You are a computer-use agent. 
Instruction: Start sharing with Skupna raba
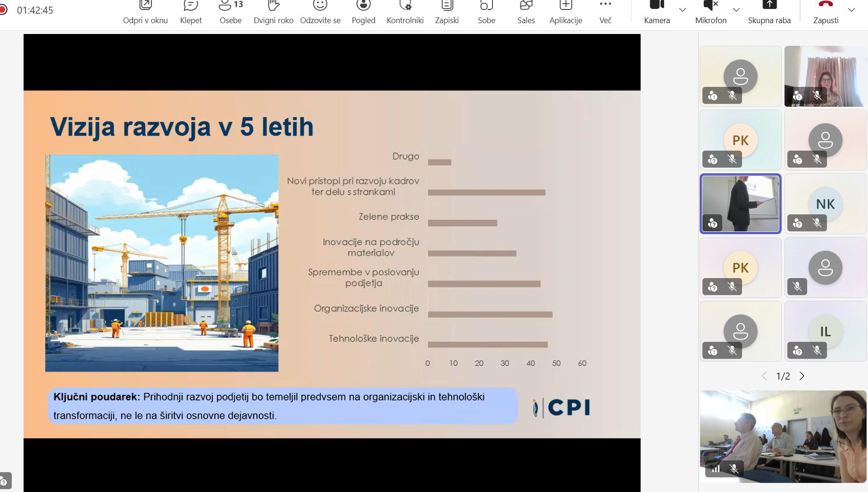pos(769,12)
